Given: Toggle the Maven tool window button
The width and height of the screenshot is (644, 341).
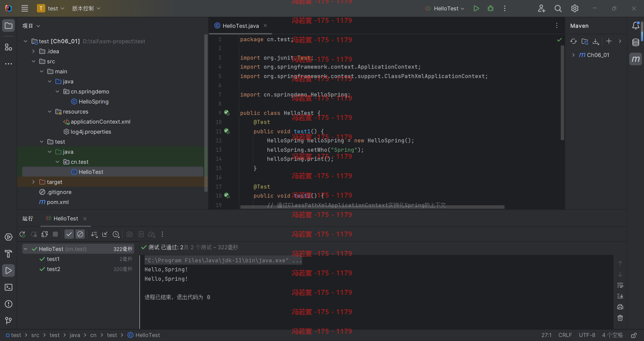Looking at the screenshot, I should tap(636, 59).
